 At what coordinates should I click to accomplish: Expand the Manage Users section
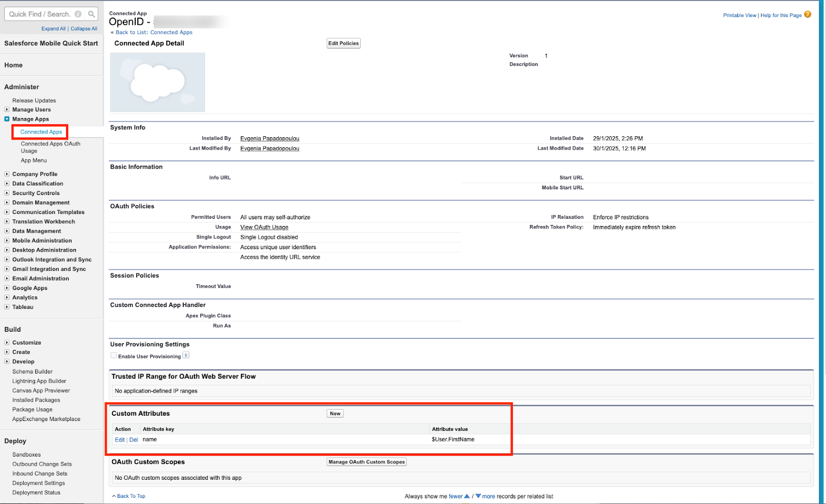pos(7,109)
